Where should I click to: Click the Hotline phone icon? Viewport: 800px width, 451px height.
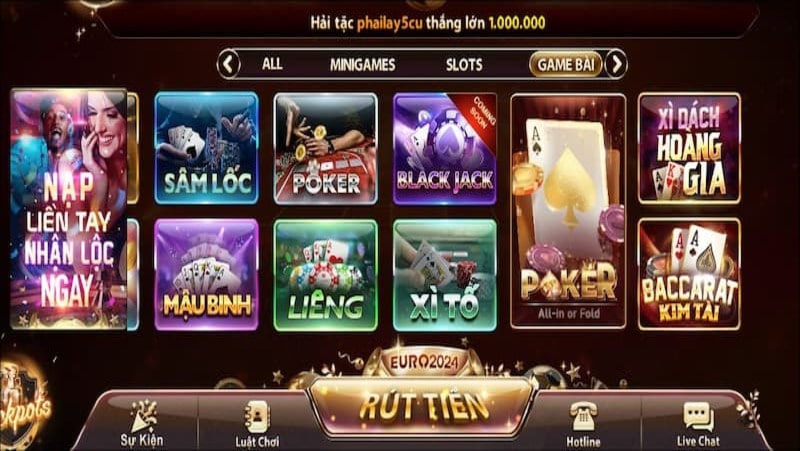583,423
